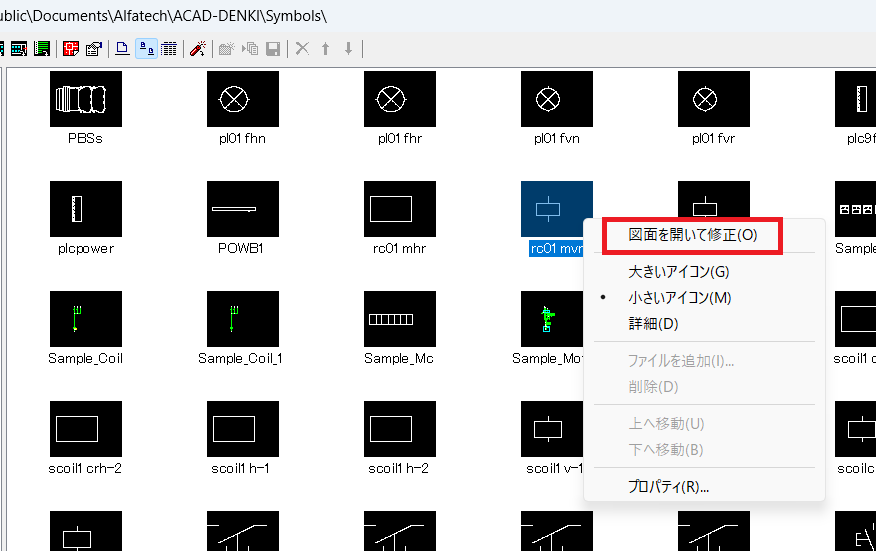Image resolution: width=876 pixels, height=551 pixels.
Task: Select the plc9f symbol at right edge
Action: click(x=855, y=99)
